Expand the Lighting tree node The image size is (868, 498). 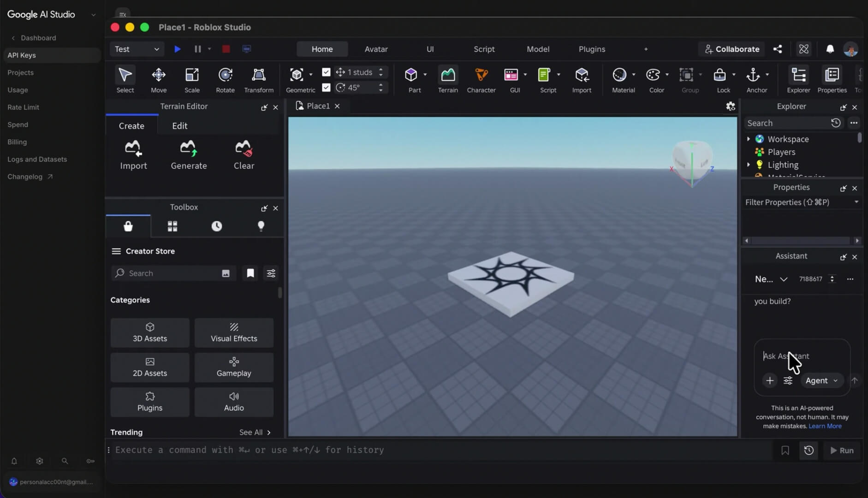[748, 165]
